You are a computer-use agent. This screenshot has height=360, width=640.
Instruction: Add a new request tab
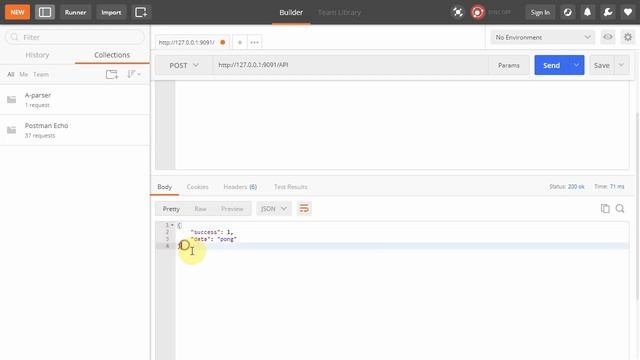(x=240, y=42)
